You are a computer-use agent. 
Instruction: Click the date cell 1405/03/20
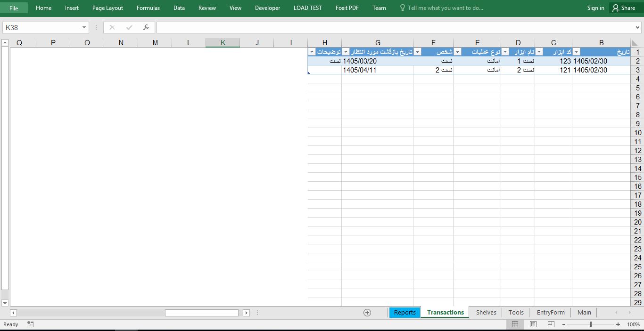pyautogui.click(x=378, y=61)
